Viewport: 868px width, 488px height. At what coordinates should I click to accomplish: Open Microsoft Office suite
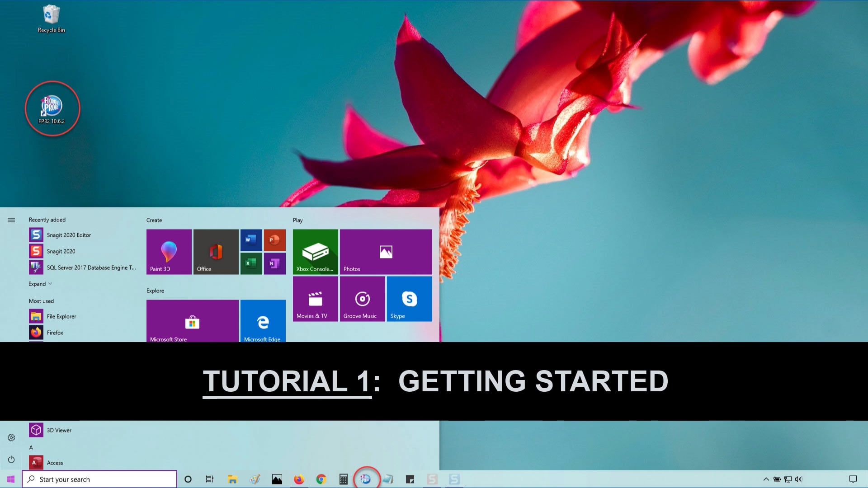tap(216, 251)
